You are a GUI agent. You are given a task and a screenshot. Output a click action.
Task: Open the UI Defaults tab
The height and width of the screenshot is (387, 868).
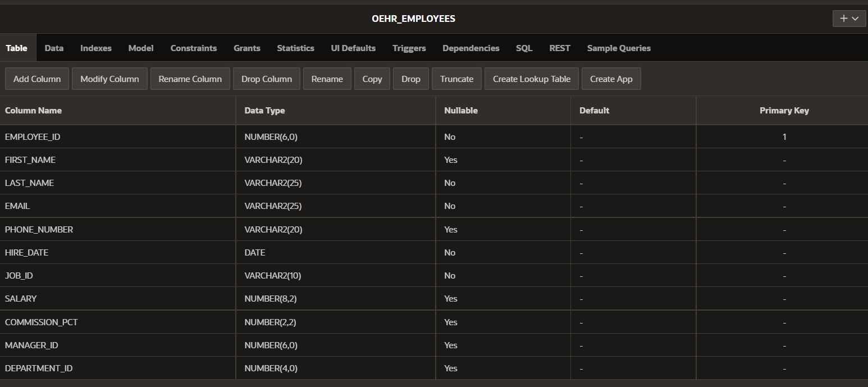coord(353,48)
